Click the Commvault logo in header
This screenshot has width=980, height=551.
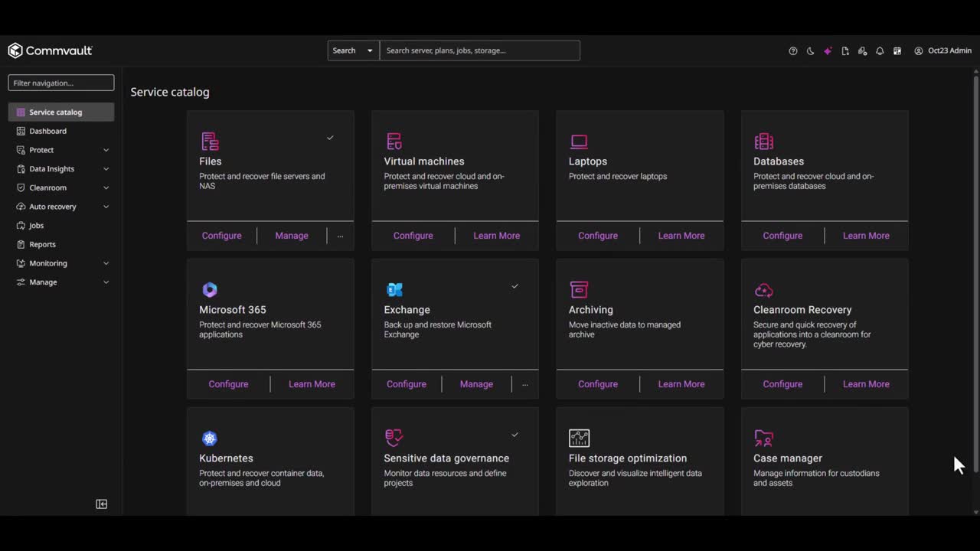click(50, 51)
